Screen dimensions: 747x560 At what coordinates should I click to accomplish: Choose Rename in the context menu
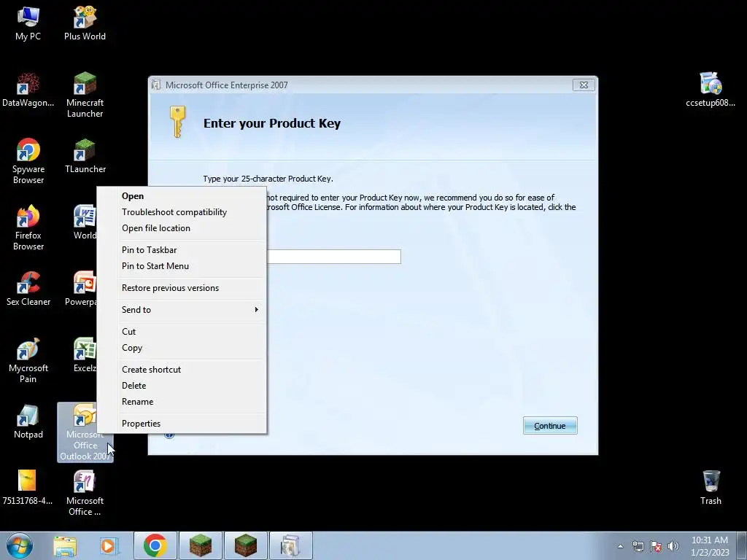(182, 402)
